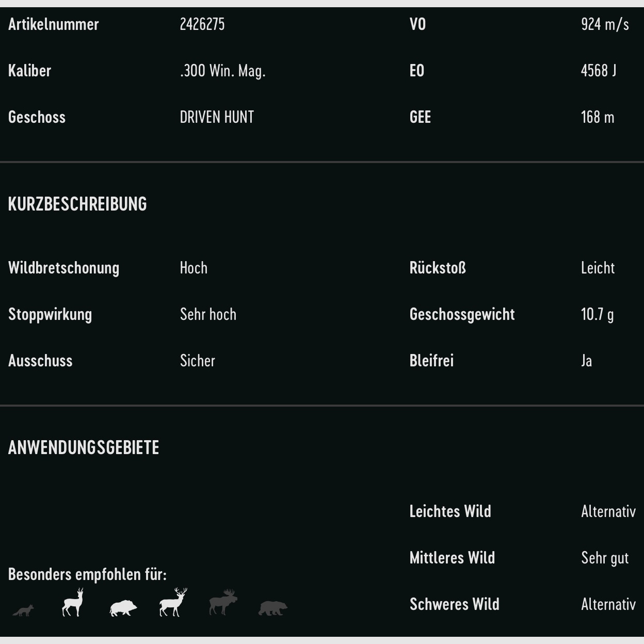Click the ANWENDUNGSGEBIETE section heading
This screenshot has width=644, height=644.
coord(84,447)
